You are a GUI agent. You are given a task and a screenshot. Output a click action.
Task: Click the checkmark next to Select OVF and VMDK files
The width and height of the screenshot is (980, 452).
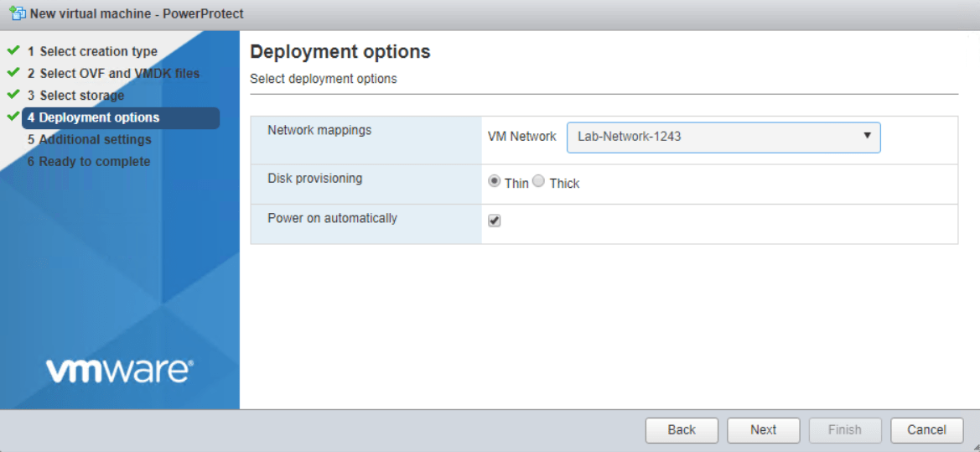[x=13, y=72]
